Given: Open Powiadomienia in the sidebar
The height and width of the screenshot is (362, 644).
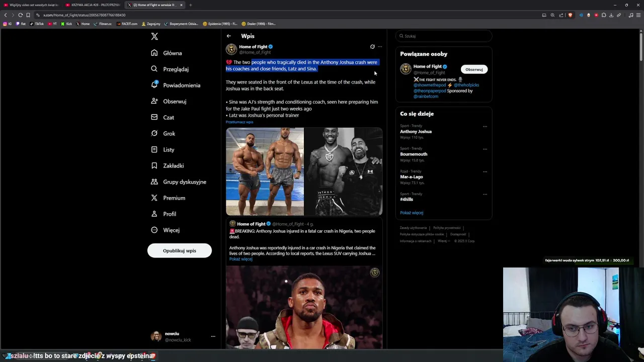Looking at the screenshot, I should click(176, 85).
